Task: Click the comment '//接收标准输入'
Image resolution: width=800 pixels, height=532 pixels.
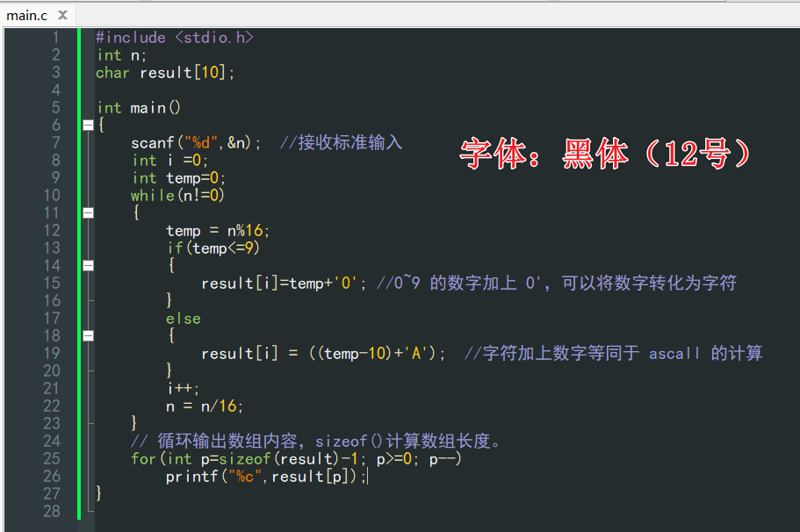Action: 341,143
